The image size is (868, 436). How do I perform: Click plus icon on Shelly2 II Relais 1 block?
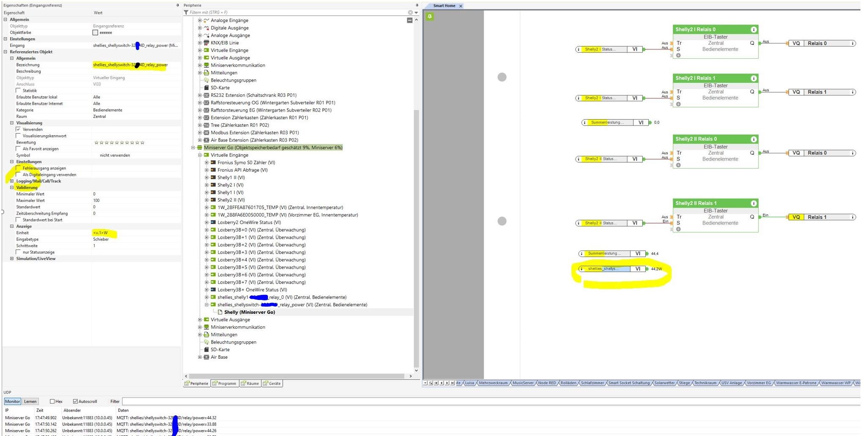(x=678, y=229)
